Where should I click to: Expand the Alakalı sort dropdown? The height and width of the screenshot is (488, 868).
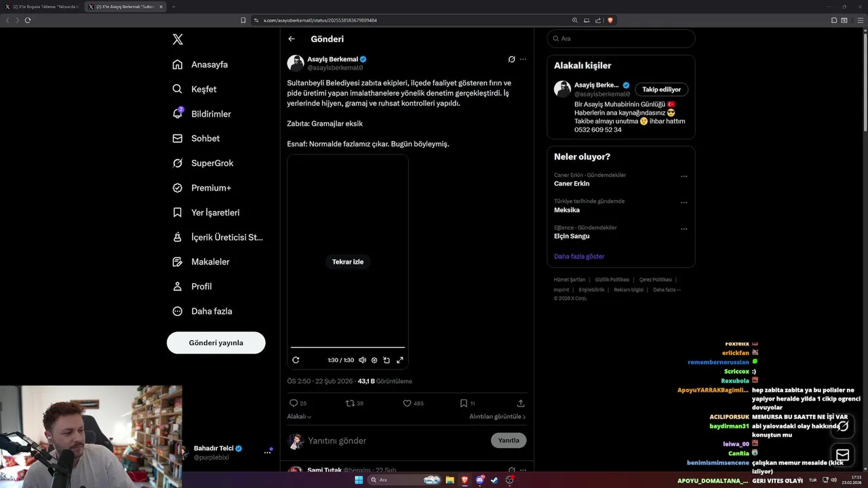pyautogui.click(x=299, y=417)
